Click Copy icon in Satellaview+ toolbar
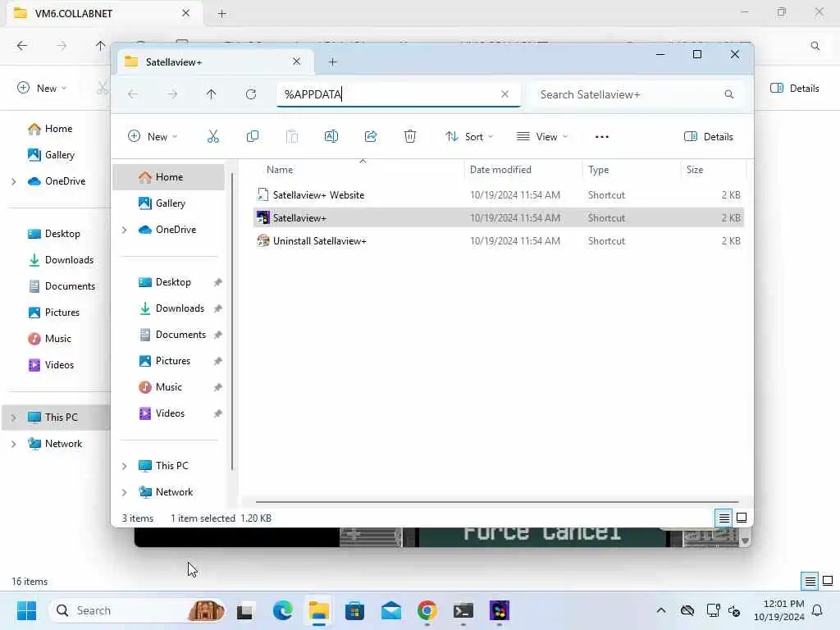This screenshot has width=840, height=630. [253, 137]
